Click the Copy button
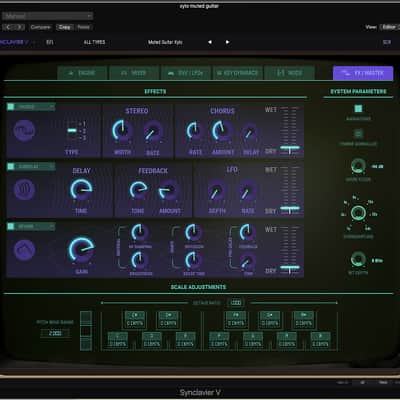This screenshot has height=400, width=400. pos(64,27)
